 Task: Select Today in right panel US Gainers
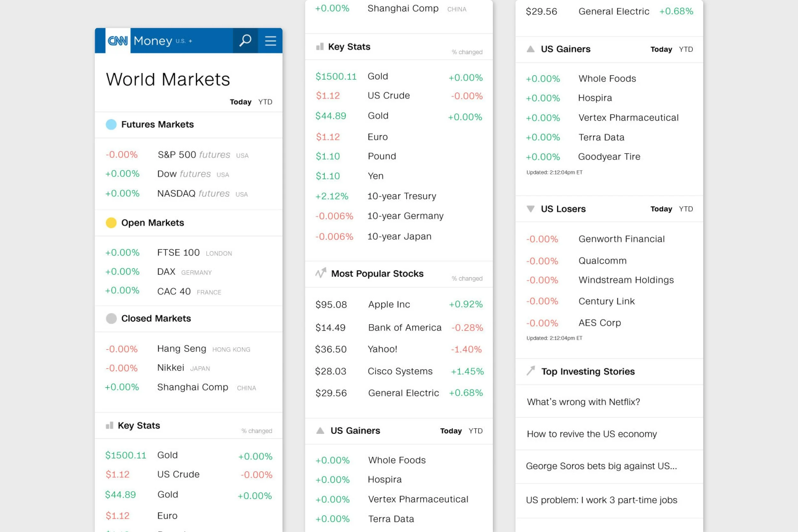[x=661, y=49]
